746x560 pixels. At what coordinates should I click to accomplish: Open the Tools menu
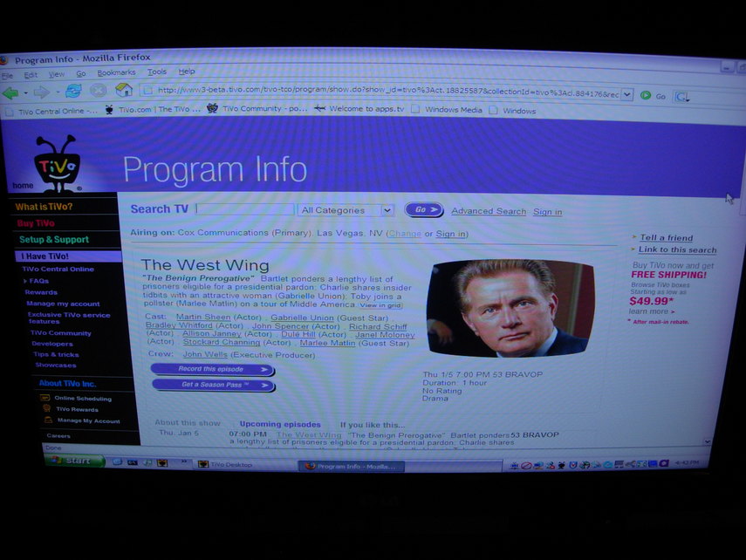click(x=157, y=72)
